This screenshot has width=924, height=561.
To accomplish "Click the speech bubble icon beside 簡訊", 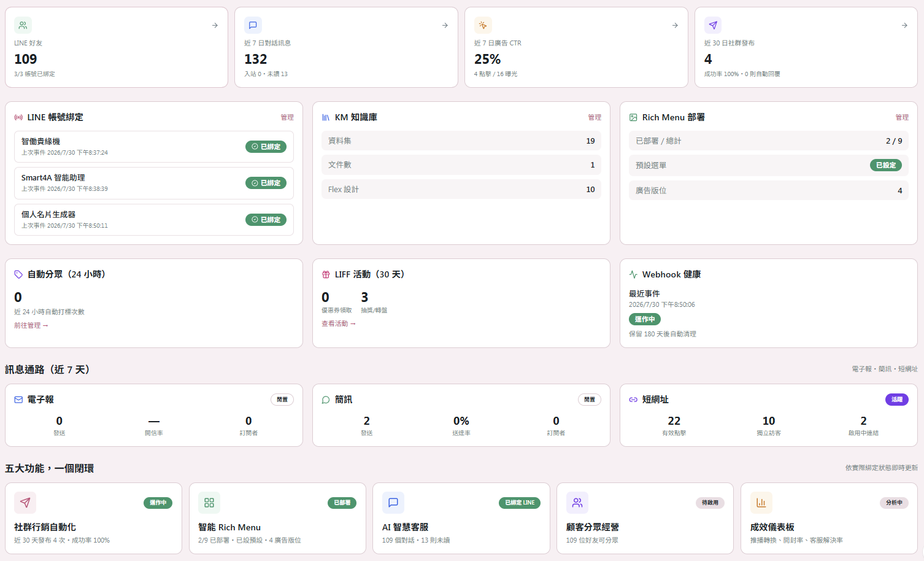I will [326, 400].
